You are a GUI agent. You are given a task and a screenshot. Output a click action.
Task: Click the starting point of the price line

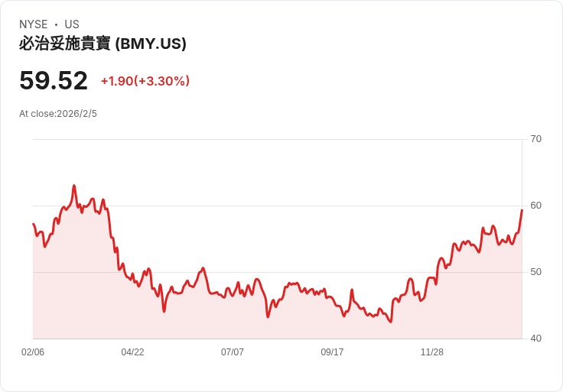pyautogui.click(x=34, y=224)
